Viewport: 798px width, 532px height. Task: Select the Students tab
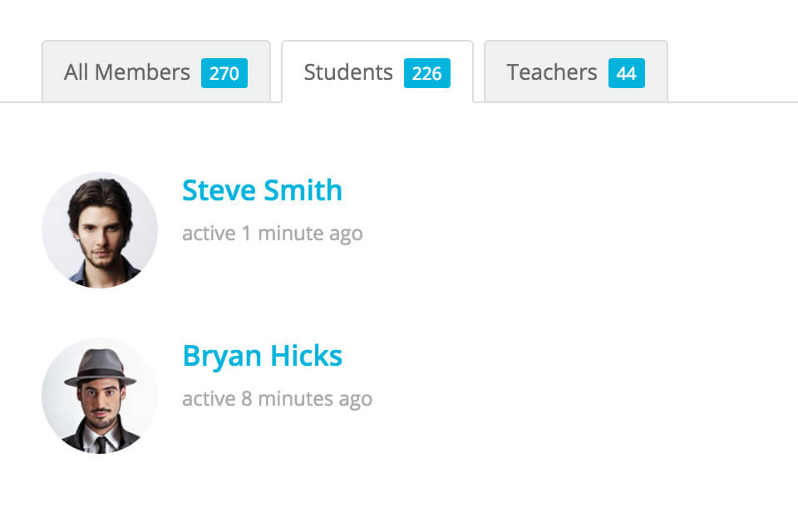377,71
